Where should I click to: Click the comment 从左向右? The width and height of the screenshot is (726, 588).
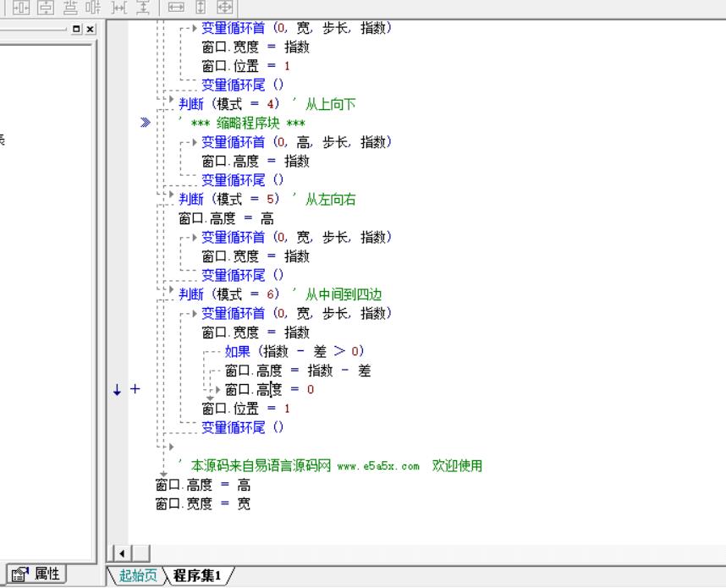point(330,200)
